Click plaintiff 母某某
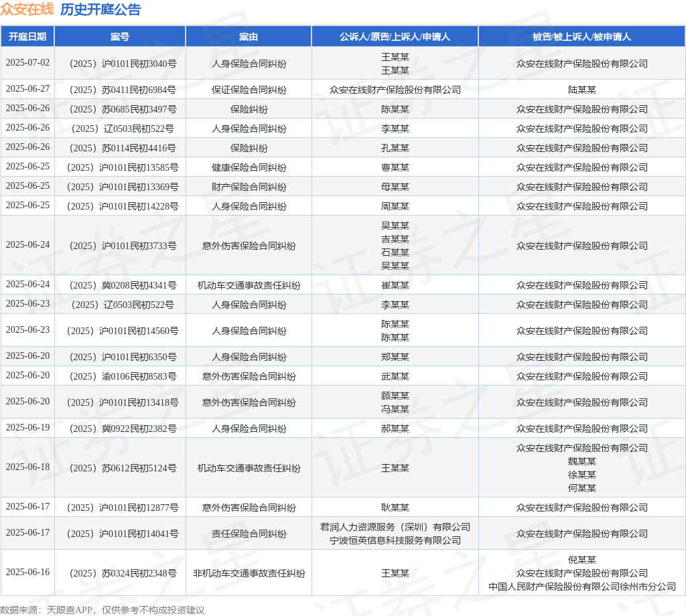 [x=395, y=187]
